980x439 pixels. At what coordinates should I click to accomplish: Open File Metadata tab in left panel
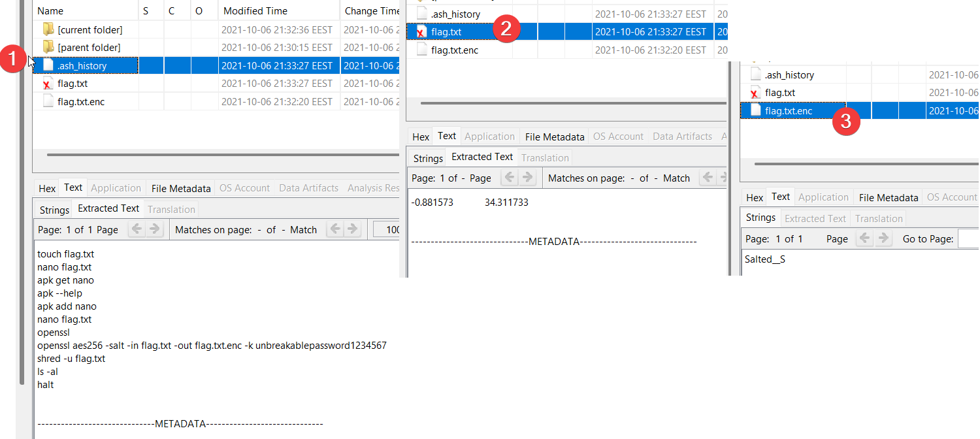tap(181, 188)
